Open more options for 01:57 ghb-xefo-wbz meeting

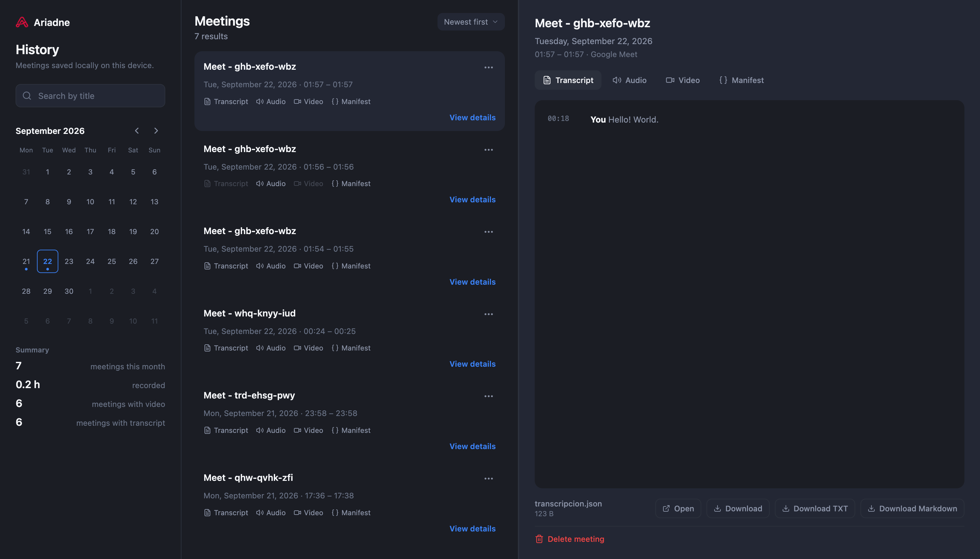(488, 67)
